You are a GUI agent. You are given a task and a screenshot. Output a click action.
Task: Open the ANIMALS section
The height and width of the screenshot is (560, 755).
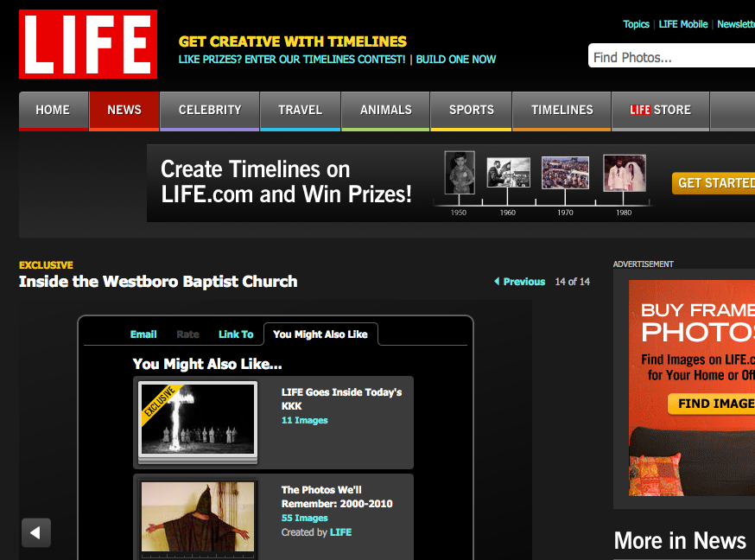(385, 110)
